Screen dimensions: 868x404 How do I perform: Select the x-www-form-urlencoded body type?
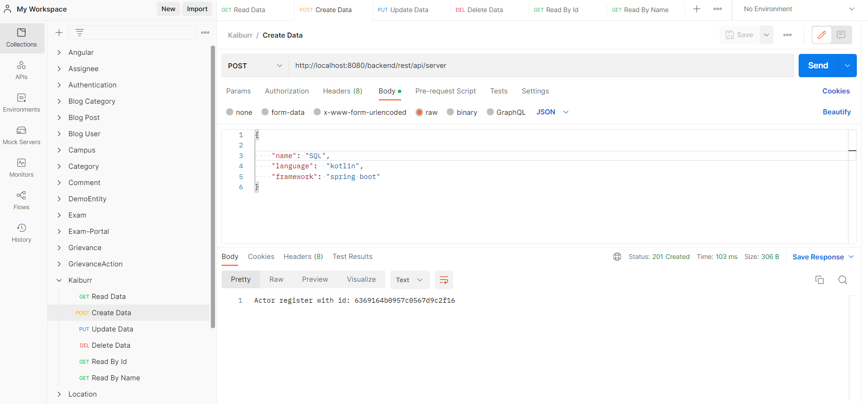[317, 112]
